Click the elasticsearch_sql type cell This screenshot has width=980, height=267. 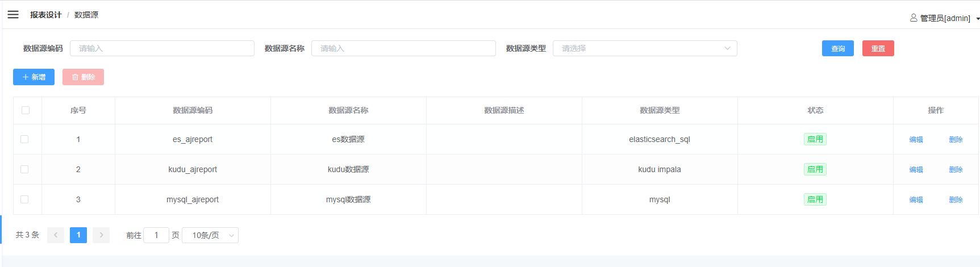click(x=660, y=139)
